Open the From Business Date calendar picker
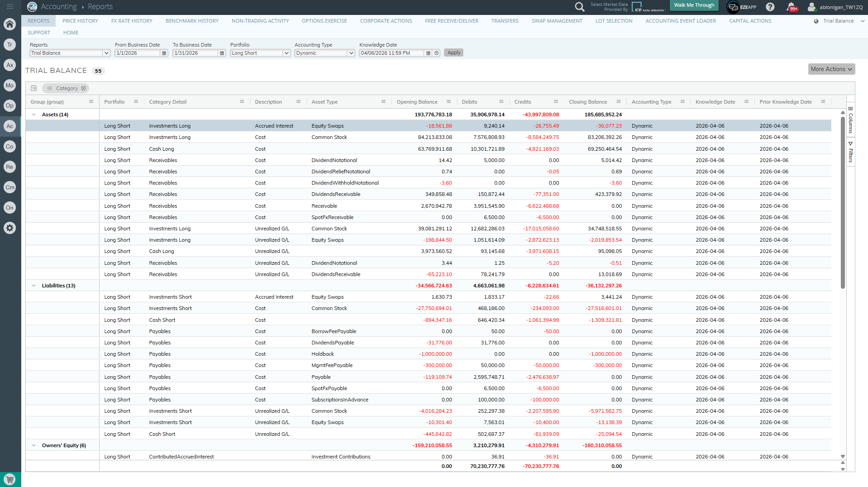This screenshot has width=868, height=487. click(x=164, y=53)
